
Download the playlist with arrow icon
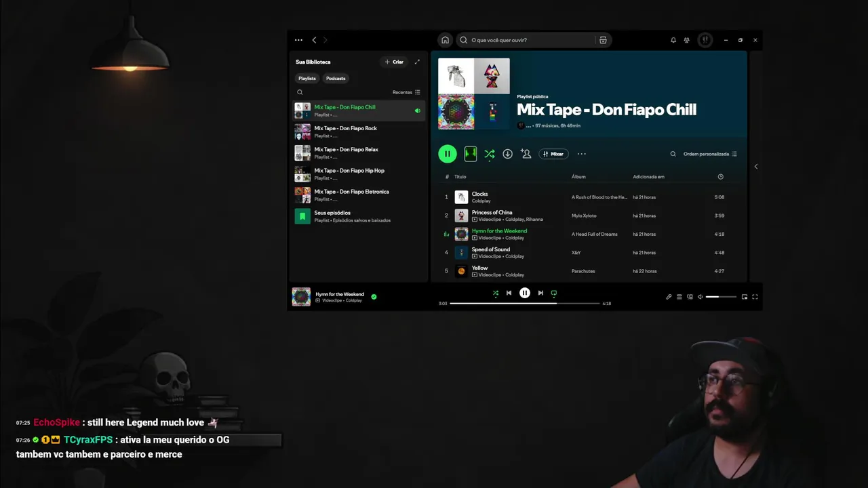pyautogui.click(x=507, y=154)
